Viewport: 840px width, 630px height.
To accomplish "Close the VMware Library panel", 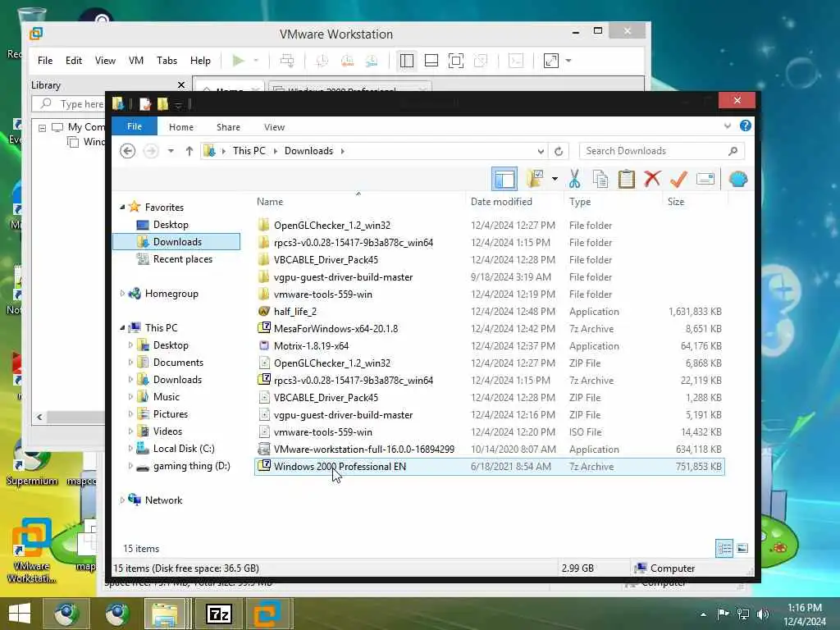I will click(181, 85).
